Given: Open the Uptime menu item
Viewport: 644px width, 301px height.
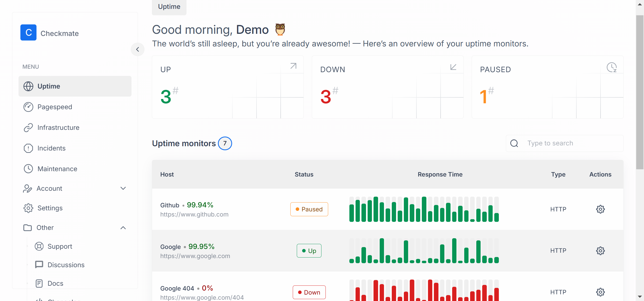Looking at the screenshot, I should pyautogui.click(x=75, y=86).
